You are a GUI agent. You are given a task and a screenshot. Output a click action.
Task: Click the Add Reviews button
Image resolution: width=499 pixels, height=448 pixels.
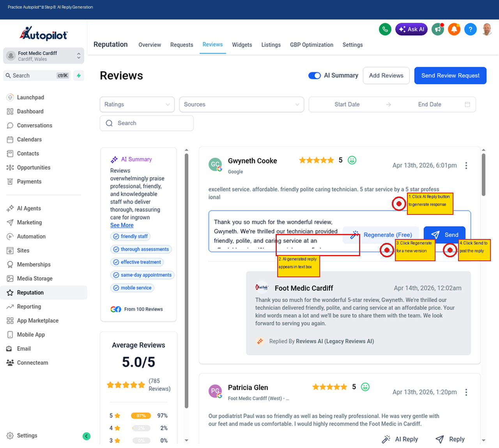pos(386,76)
